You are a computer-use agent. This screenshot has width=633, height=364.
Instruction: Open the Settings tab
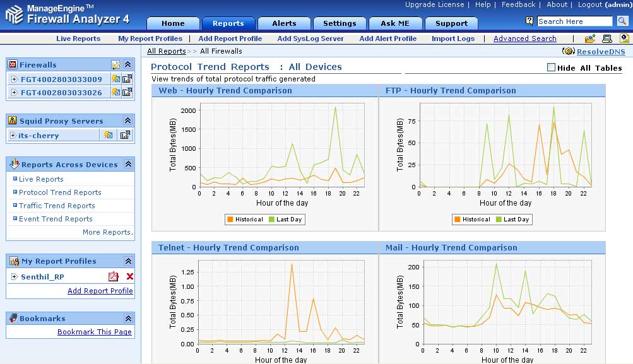[340, 23]
